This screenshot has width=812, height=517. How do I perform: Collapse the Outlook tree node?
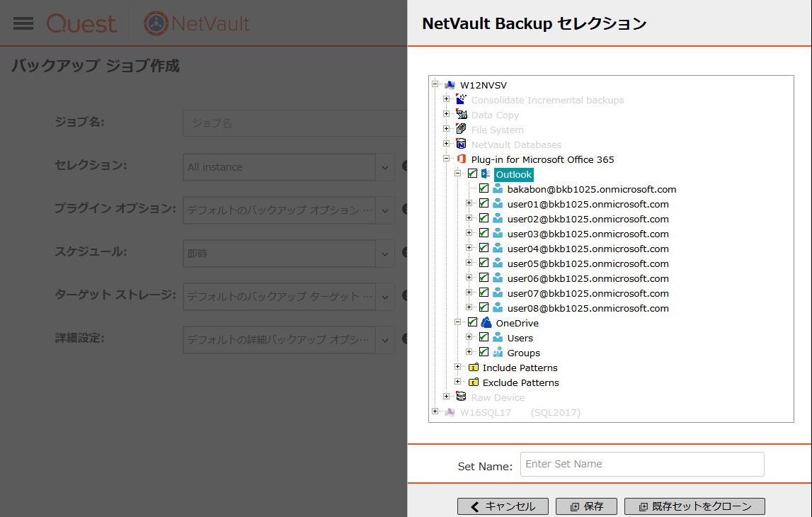pos(458,173)
